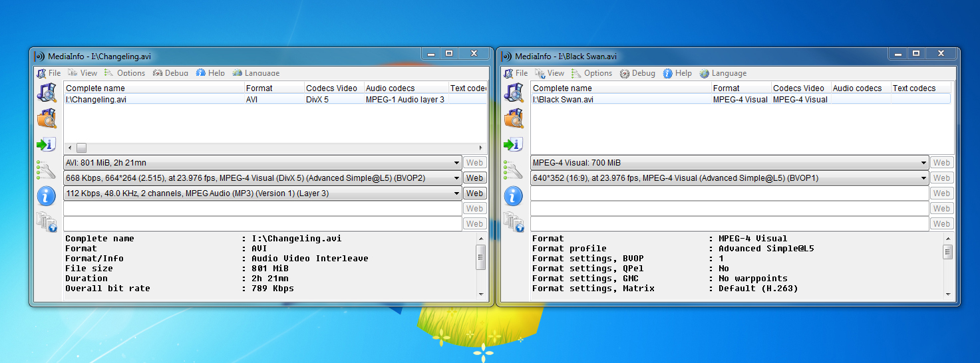Click the 'Format' column header in Changeling.avi window

point(274,88)
